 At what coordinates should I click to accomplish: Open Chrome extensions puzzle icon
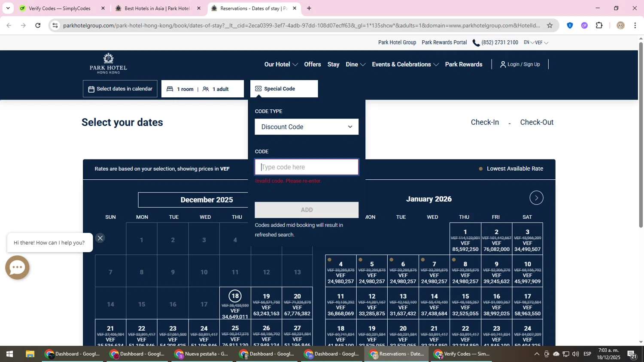click(599, 25)
